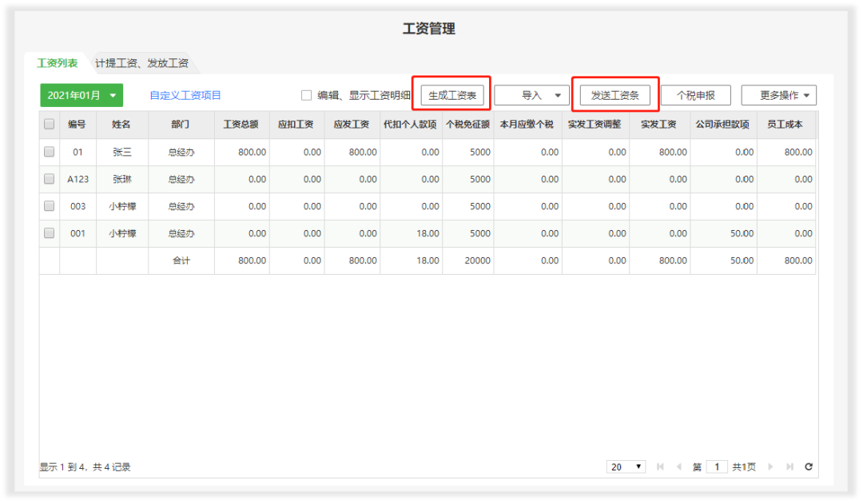Select the name cell 张琳

121,180
